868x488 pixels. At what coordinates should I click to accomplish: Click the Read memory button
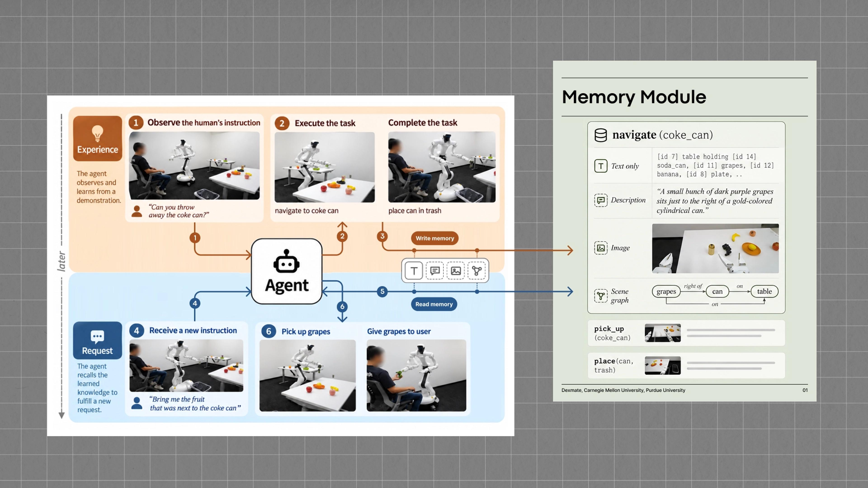pyautogui.click(x=434, y=304)
